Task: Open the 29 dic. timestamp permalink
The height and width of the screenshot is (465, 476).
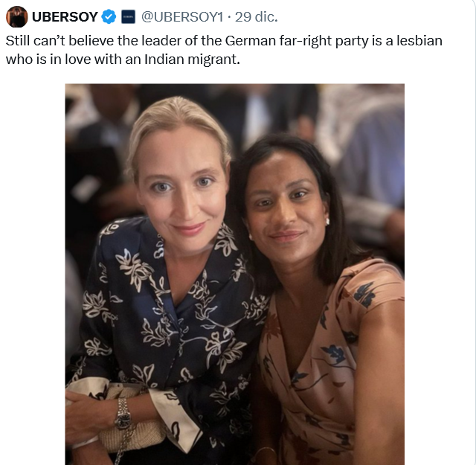Action: click(x=256, y=16)
